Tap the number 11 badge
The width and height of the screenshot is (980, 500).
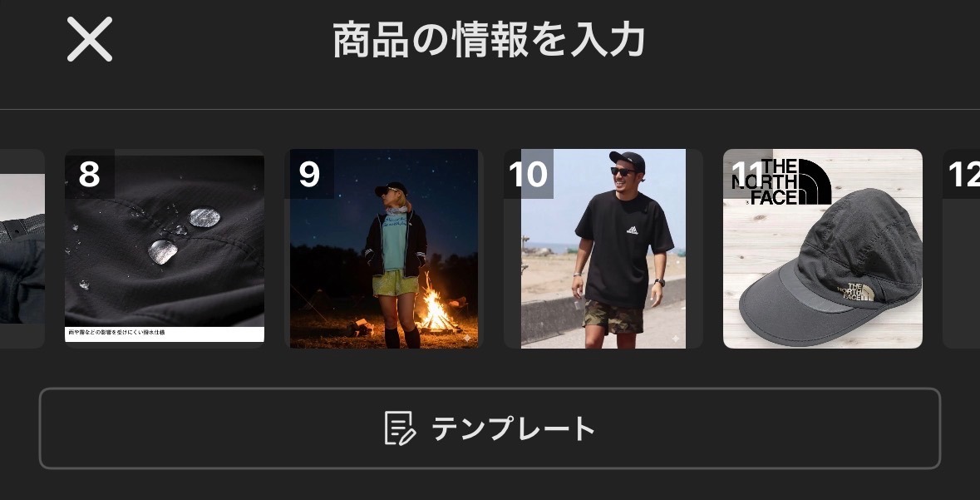[747, 174]
